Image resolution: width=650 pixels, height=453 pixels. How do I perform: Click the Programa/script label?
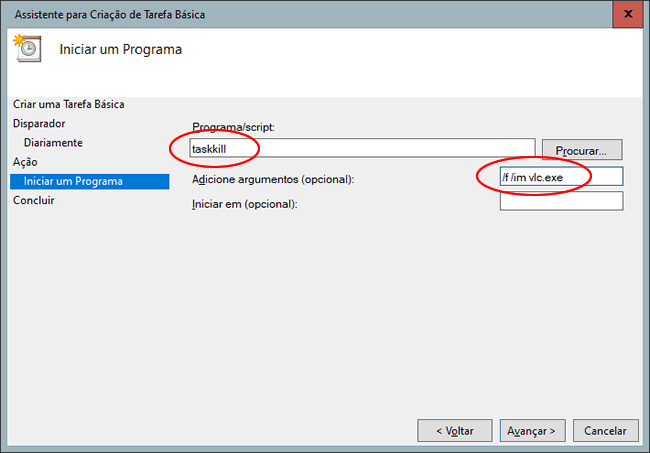[x=233, y=126]
